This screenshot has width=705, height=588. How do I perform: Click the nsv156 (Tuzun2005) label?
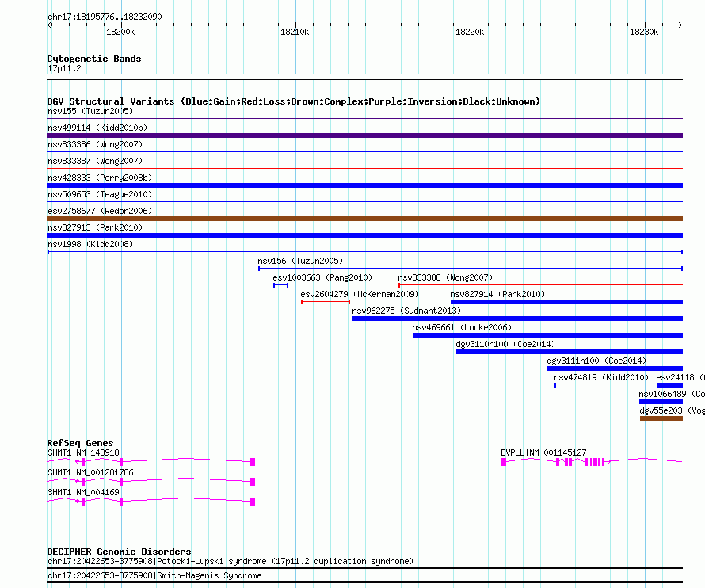tap(300, 261)
